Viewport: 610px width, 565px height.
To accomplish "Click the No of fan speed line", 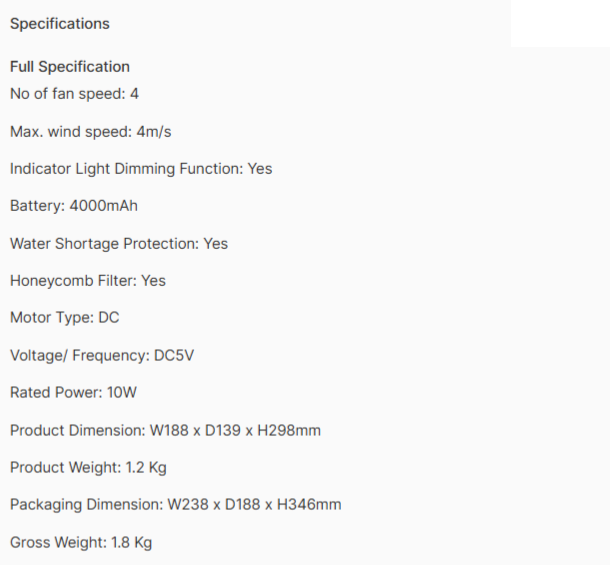I will click(x=74, y=94).
